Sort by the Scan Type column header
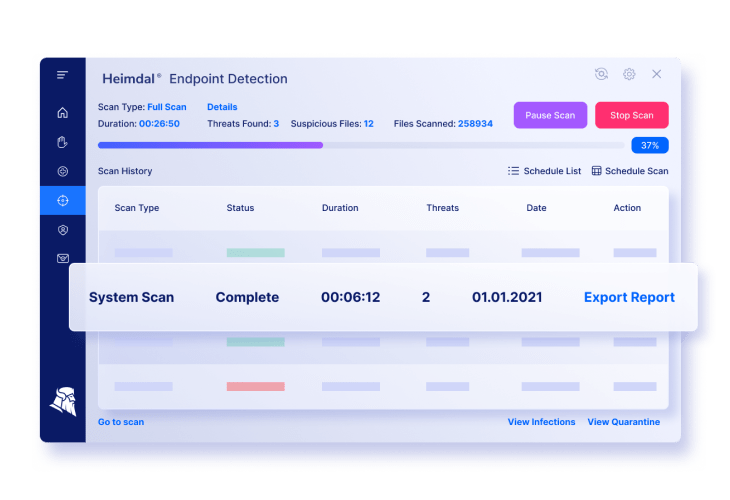The width and height of the screenshot is (730, 500). click(137, 208)
